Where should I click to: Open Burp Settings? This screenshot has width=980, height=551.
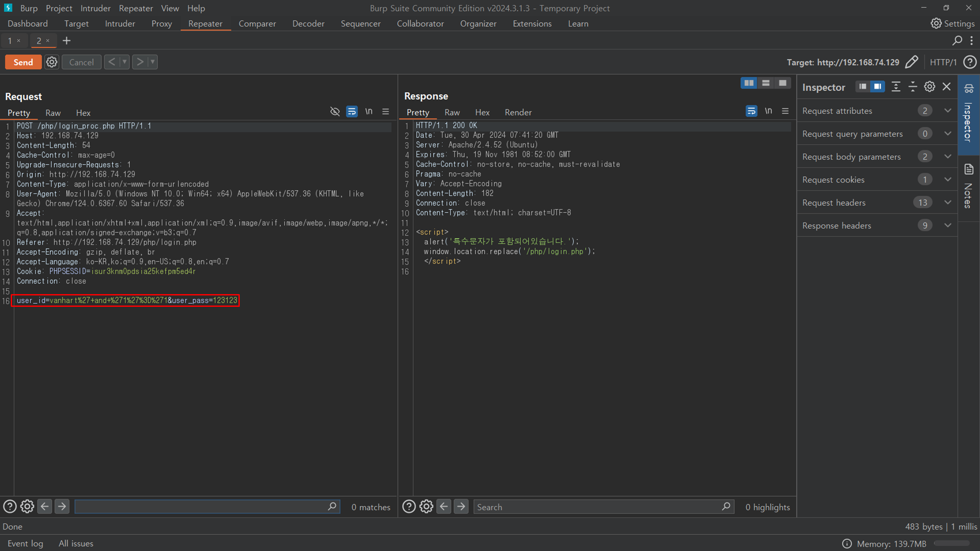click(952, 24)
